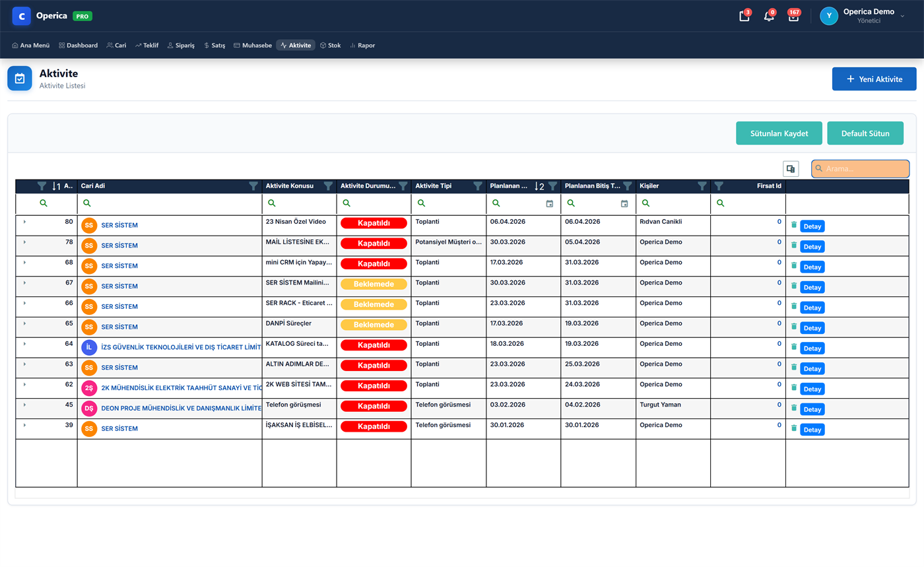Click Default Sütun button
This screenshot has height=567, width=924.
click(x=865, y=133)
